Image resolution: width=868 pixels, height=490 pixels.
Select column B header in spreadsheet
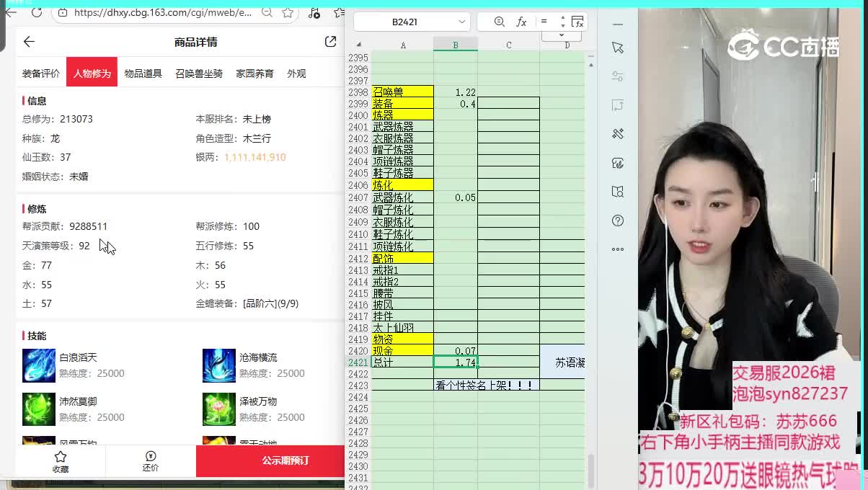click(x=455, y=45)
